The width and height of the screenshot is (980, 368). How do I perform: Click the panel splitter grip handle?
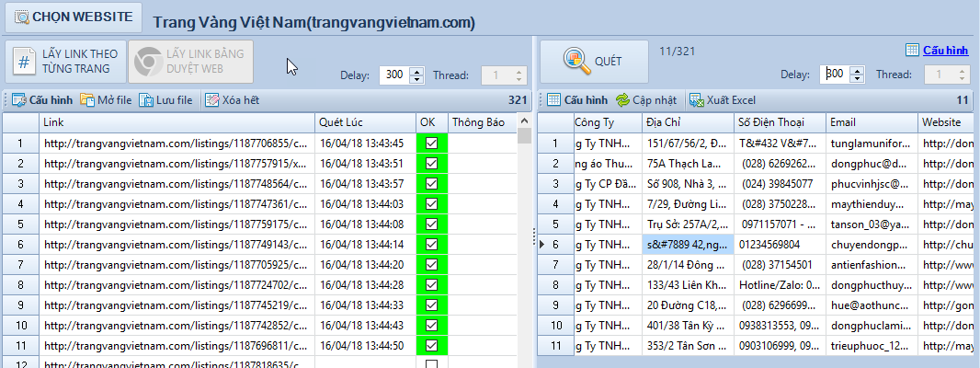534,236
